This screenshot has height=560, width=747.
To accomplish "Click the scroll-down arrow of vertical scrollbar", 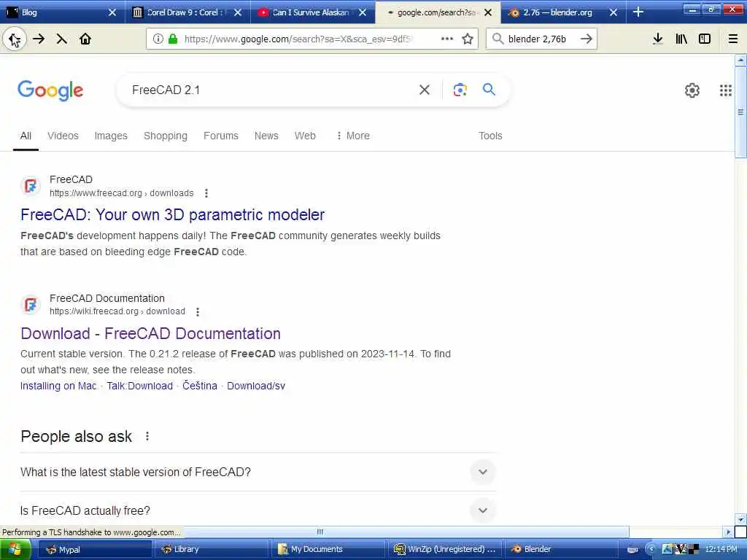I will (x=740, y=519).
